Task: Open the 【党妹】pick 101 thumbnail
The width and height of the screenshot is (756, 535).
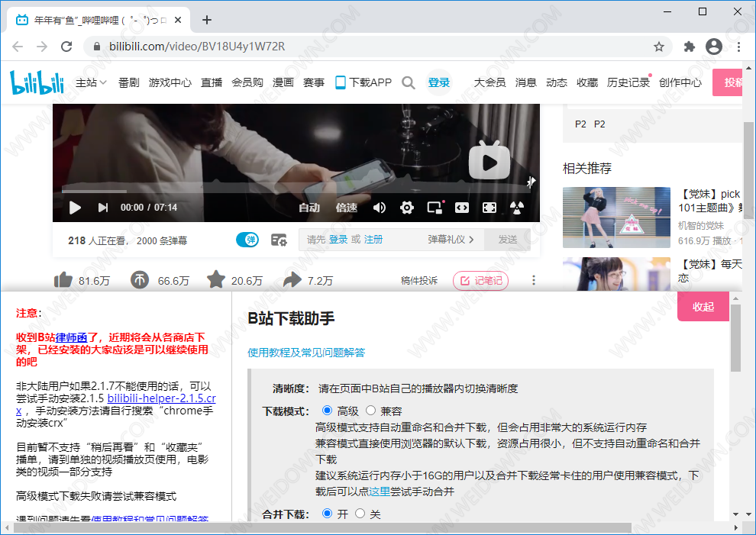Action: pyautogui.click(x=616, y=218)
